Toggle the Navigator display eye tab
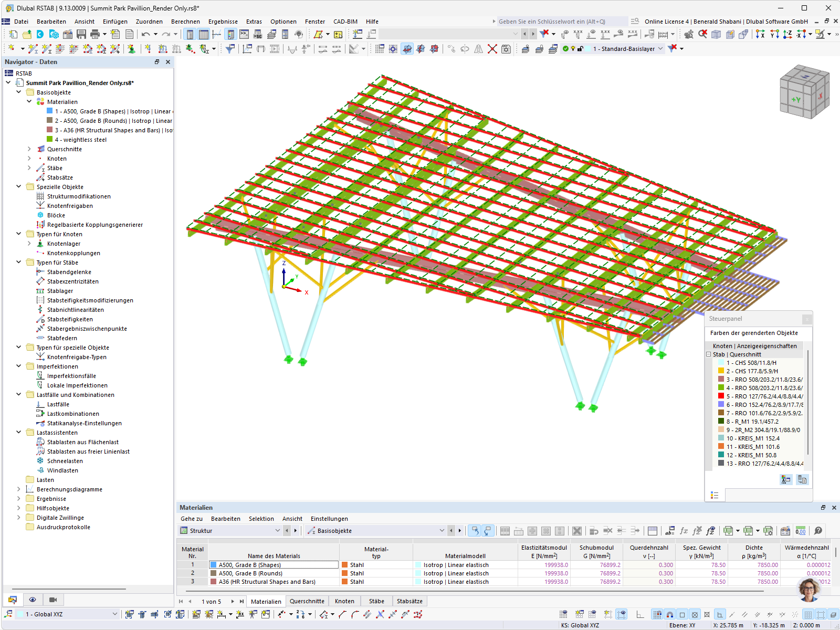 tap(33, 600)
